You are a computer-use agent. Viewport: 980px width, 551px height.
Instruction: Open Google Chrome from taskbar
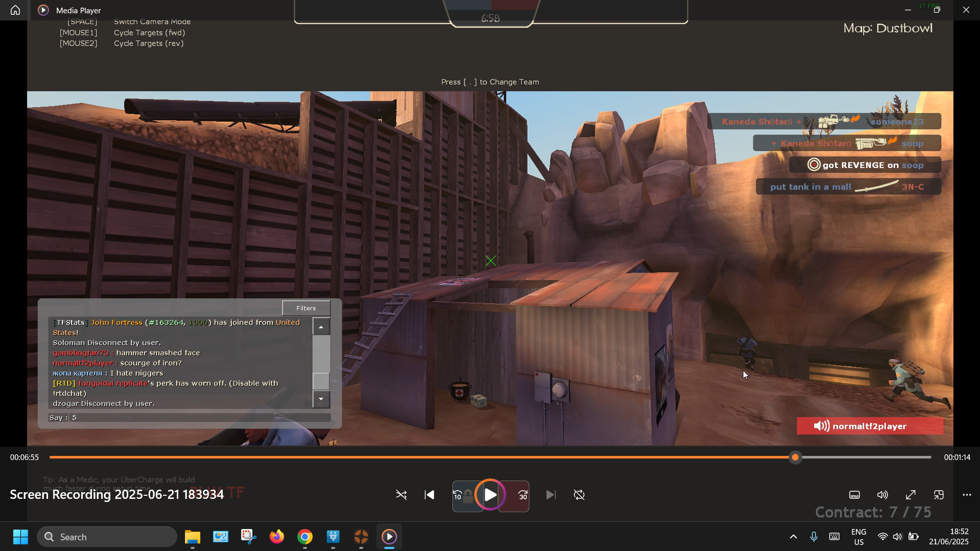(305, 537)
